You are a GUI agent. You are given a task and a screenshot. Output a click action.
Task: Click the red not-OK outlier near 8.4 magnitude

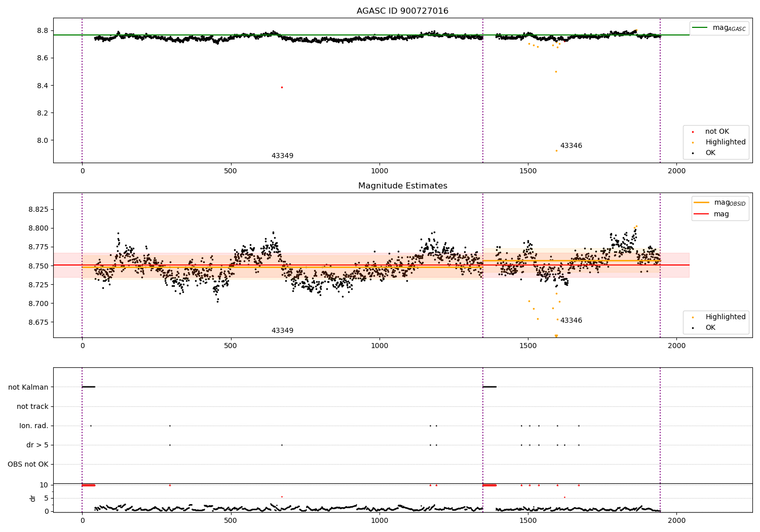click(282, 87)
